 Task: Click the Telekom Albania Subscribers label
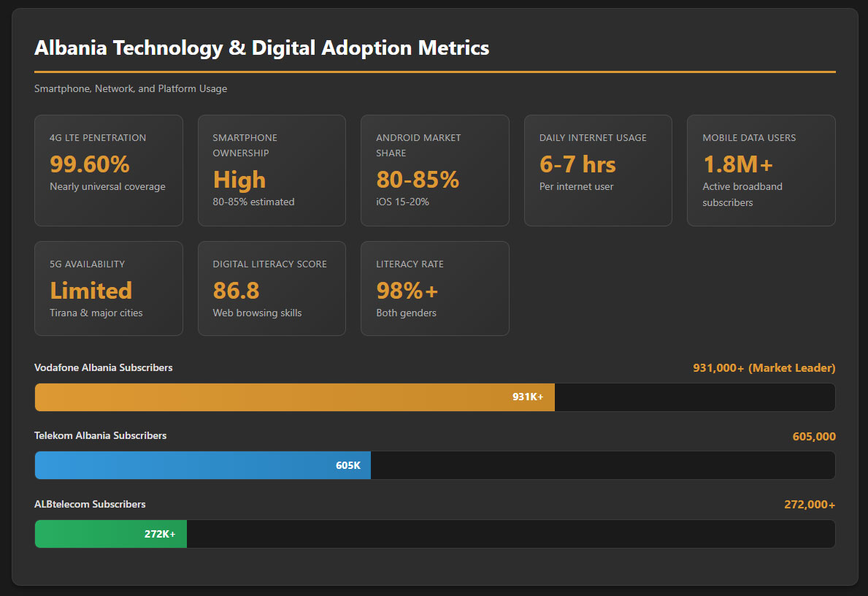click(x=100, y=435)
